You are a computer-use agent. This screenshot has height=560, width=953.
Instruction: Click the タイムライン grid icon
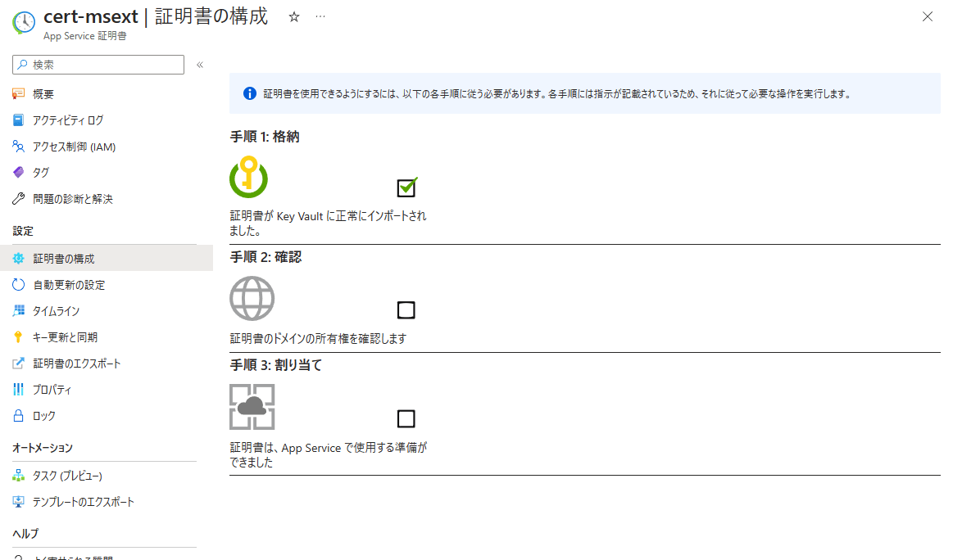click(x=18, y=311)
